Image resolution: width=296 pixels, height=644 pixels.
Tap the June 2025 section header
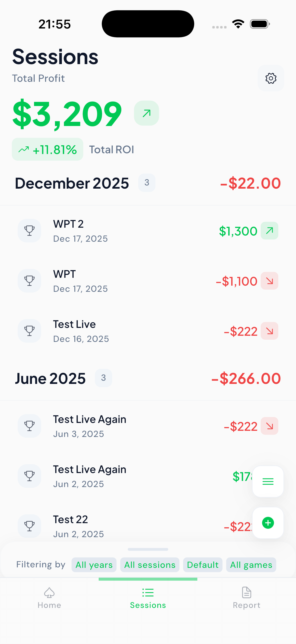tap(50, 378)
